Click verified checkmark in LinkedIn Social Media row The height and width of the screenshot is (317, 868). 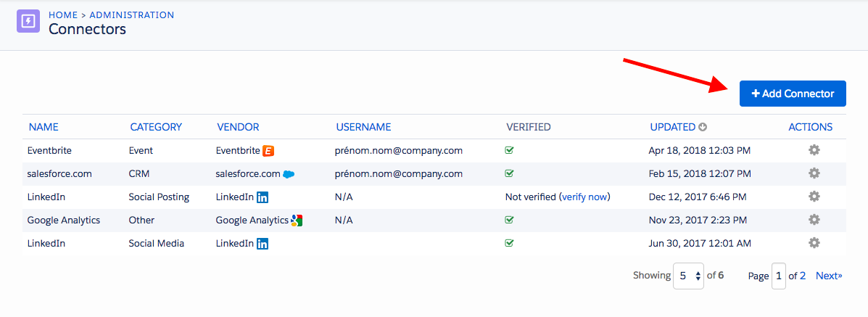click(509, 243)
